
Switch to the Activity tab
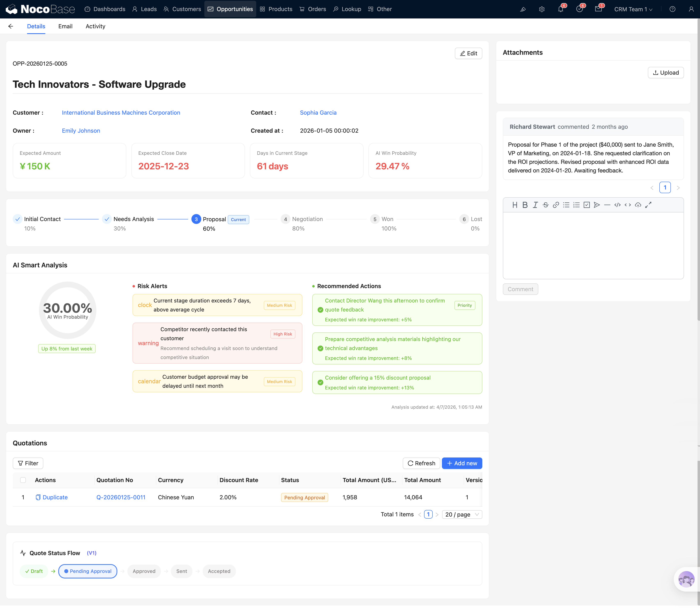tap(95, 26)
